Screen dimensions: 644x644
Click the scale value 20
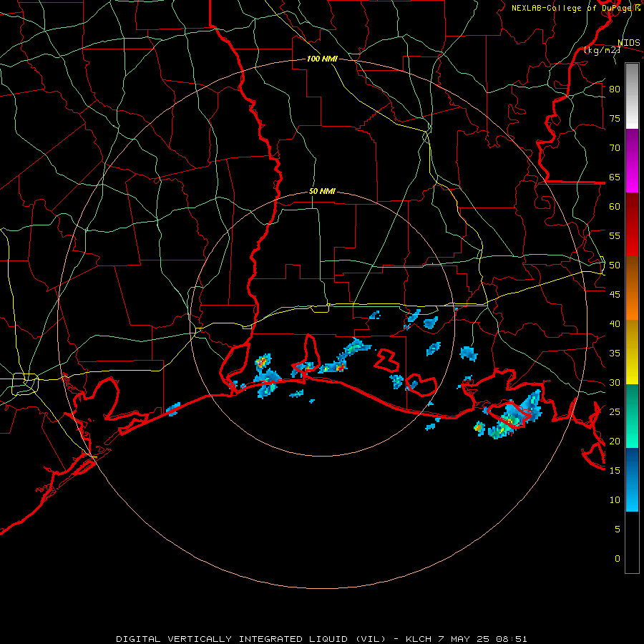tap(615, 441)
